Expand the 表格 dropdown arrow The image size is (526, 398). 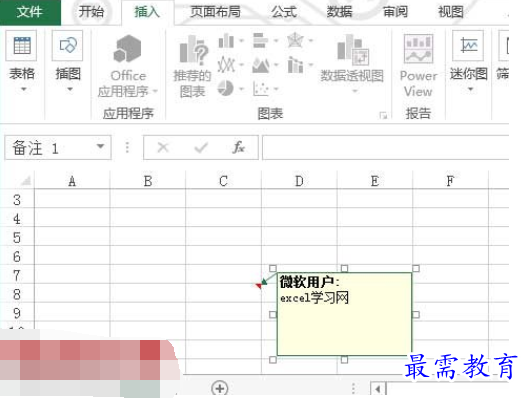[23, 89]
